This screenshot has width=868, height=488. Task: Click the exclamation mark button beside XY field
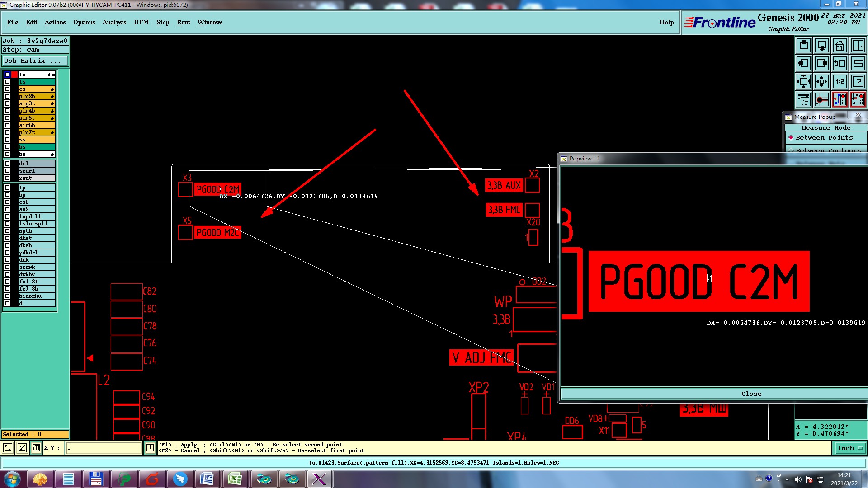pos(150,448)
